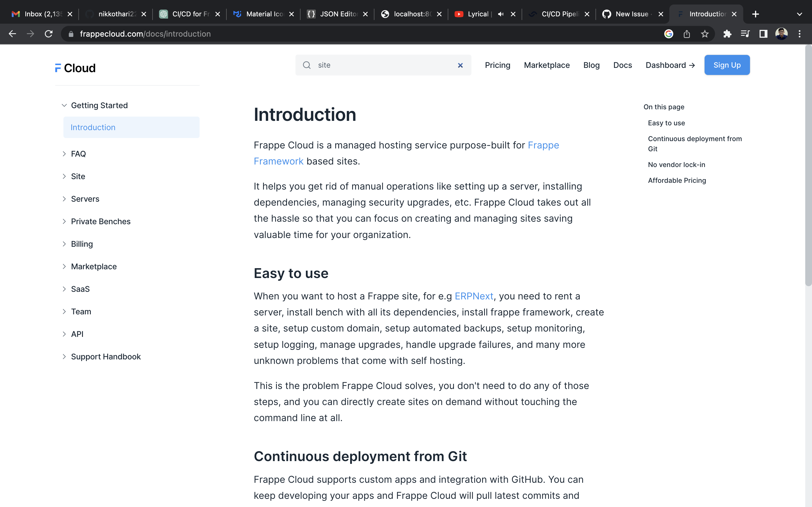The height and width of the screenshot is (507, 812).
Task: Mute the Lyrical tab audio icon
Action: [500, 14]
